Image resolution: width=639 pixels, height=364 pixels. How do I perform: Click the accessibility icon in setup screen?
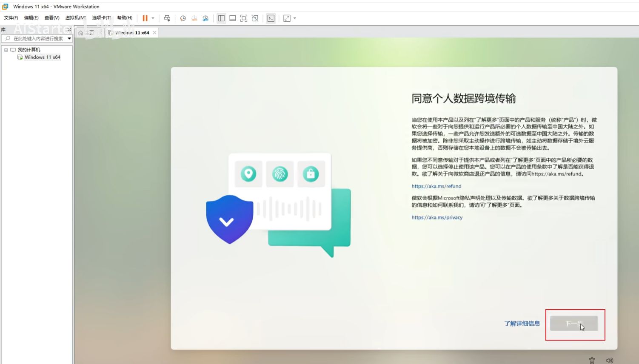pyautogui.click(x=592, y=360)
